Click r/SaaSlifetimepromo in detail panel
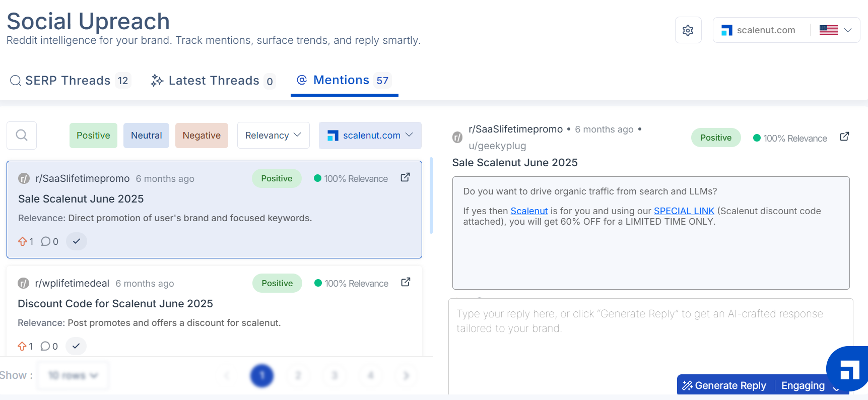 [x=515, y=129]
